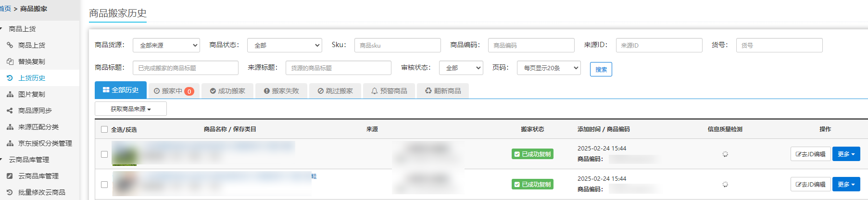Image resolution: width=868 pixels, height=200 pixels.
Task: Toggle the 全选/反选 checkbox
Action: [x=104, y=129]
